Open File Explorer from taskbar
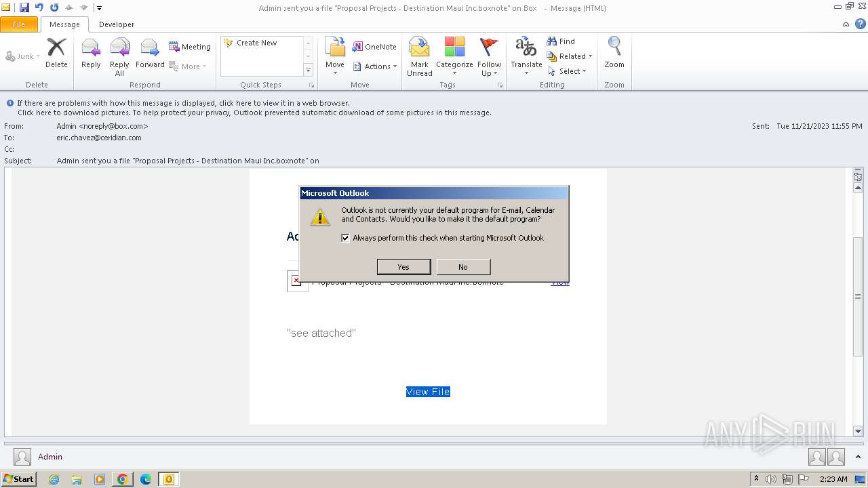Viewport: 868px width, 488px height. tap(77, 479)
